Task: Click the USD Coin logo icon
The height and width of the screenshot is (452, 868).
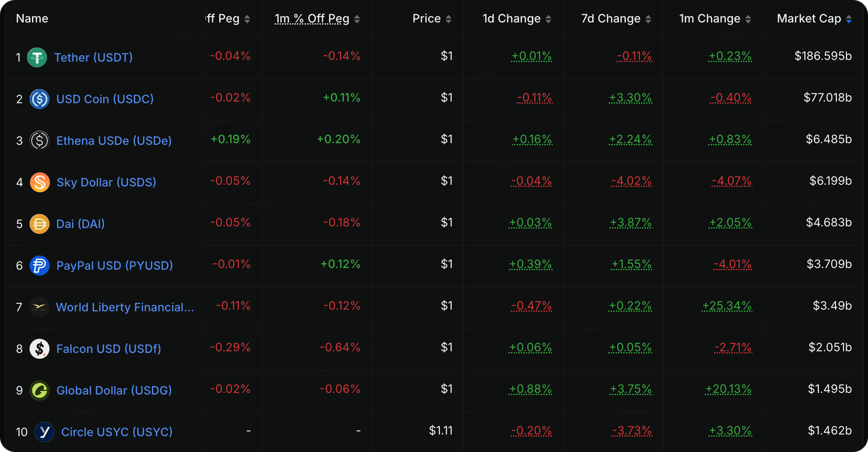Action: (x=39, y=99)
